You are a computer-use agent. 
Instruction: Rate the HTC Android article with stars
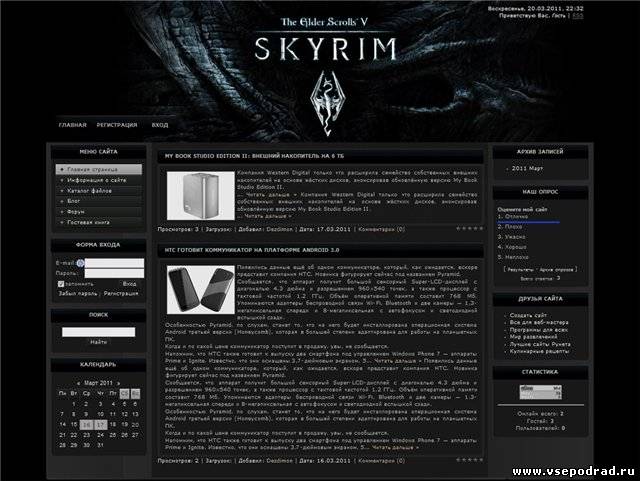coord(469,460)
